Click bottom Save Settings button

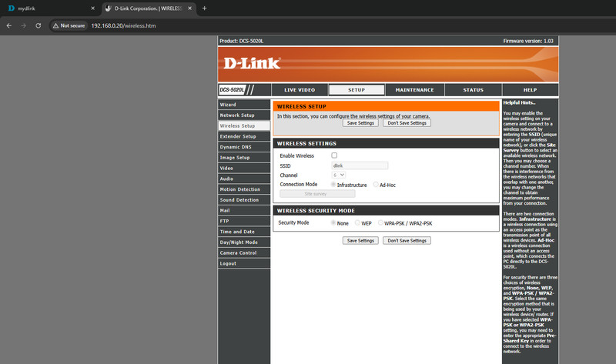point(360,240)
